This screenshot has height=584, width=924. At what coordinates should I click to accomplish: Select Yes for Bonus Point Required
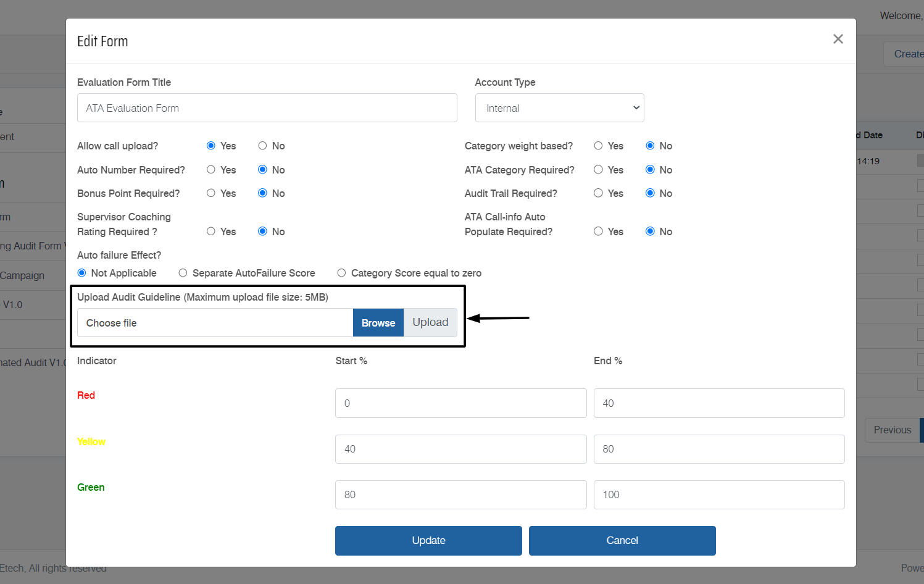(211, 193)
